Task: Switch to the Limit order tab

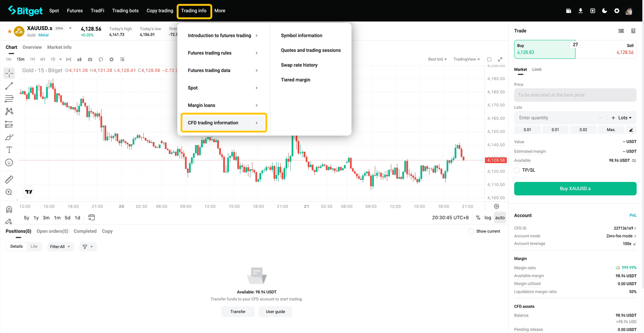Action: (x=537, y=70)
